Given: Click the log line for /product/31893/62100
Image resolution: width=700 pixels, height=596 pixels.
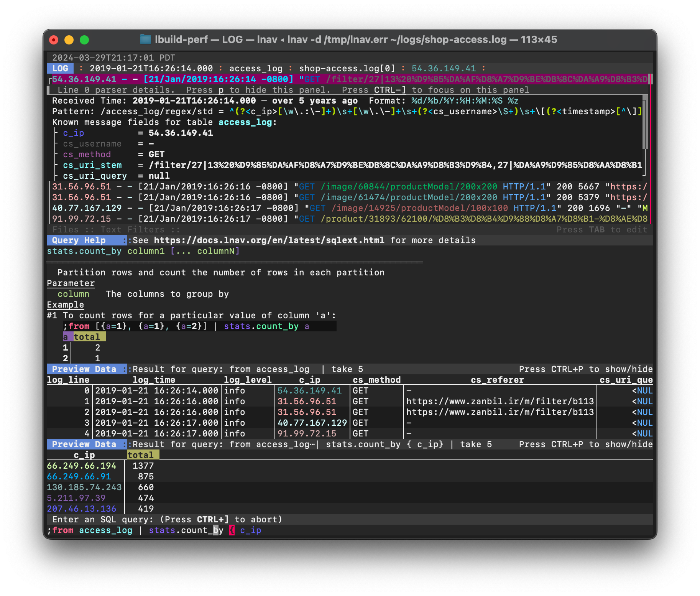Looking at the screenshot, I should (350, 219).
